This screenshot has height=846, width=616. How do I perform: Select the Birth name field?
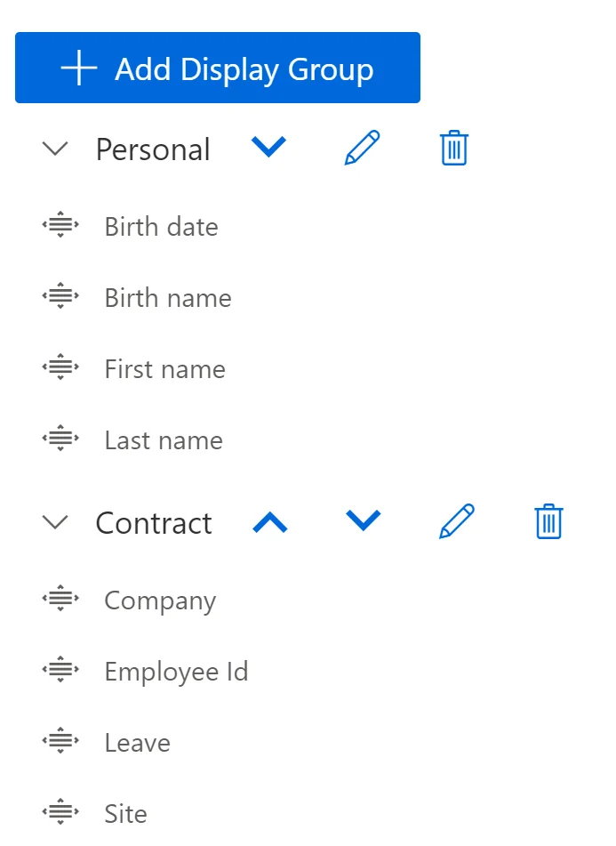point(167,297)
